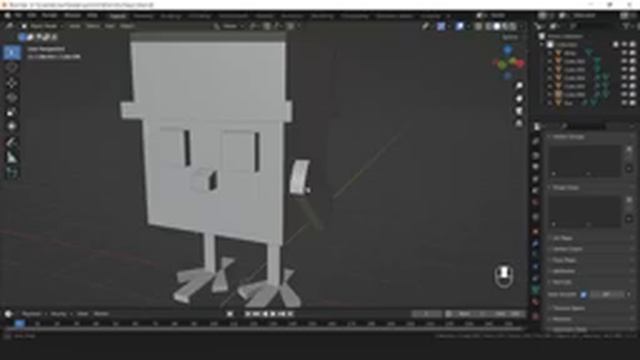Open the timeline Keying menu
Screen dimensions: 640x360
click(x=58, y=314)
